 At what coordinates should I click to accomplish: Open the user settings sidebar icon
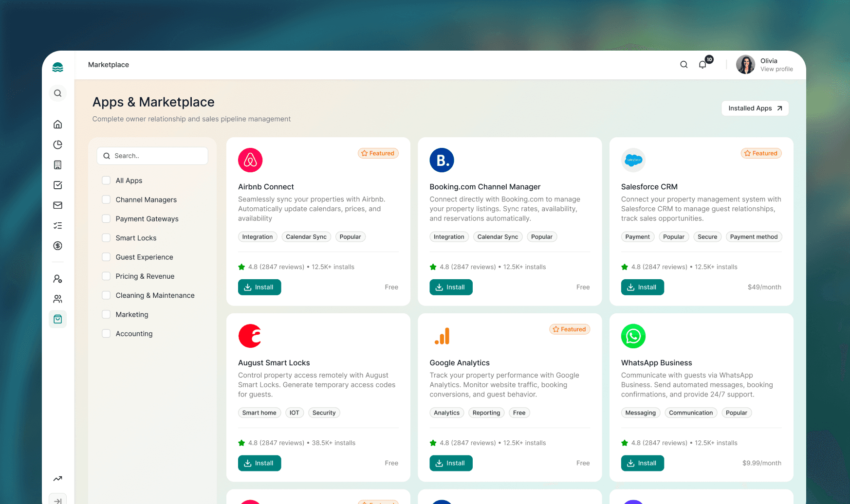57,279
